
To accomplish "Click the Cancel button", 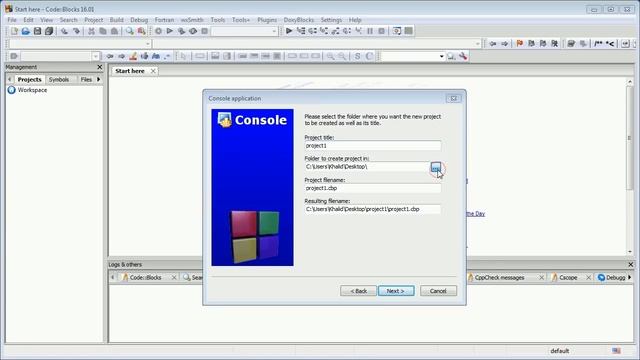I will 438,291.
